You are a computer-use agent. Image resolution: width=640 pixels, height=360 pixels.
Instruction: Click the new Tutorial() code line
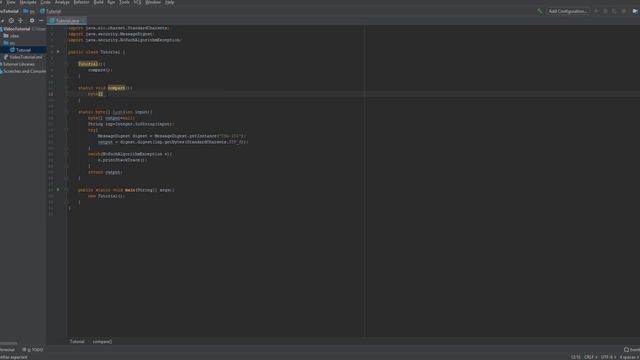[106, 196]
